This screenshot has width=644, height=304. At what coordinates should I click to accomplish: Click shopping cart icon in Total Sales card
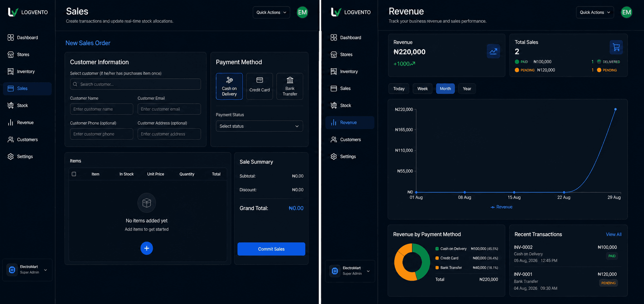click(x=616, y=47)
